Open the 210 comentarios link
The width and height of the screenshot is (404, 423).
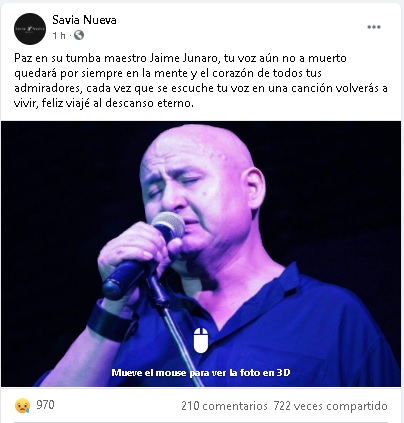(x=224, y=406)
